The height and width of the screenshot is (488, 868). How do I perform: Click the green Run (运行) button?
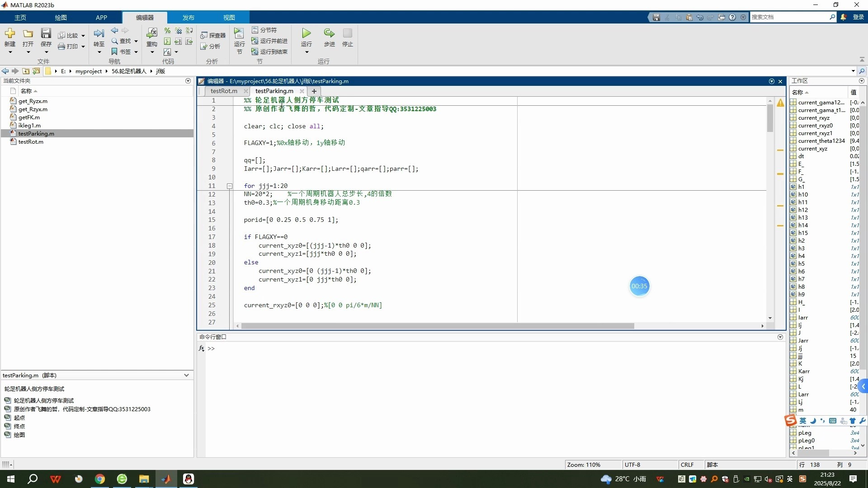pos(306,33)
